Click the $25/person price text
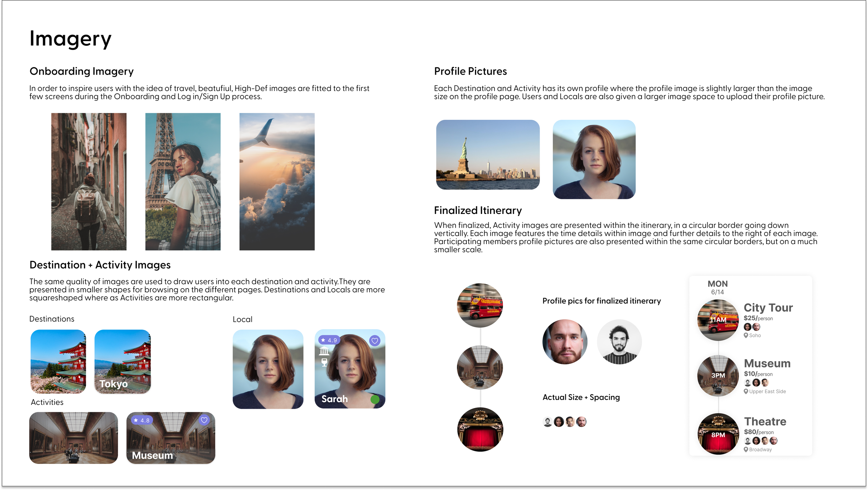 (x=758, y=318)
